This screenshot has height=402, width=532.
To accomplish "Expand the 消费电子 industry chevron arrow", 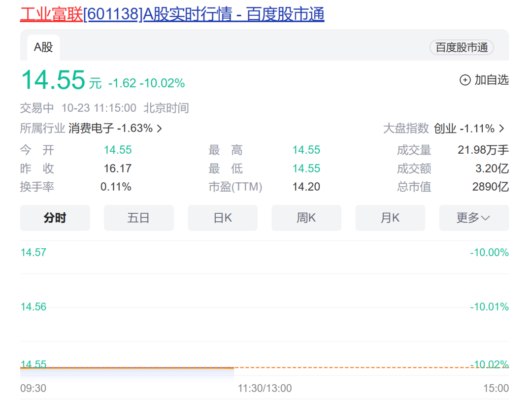I will click(159, 129).
